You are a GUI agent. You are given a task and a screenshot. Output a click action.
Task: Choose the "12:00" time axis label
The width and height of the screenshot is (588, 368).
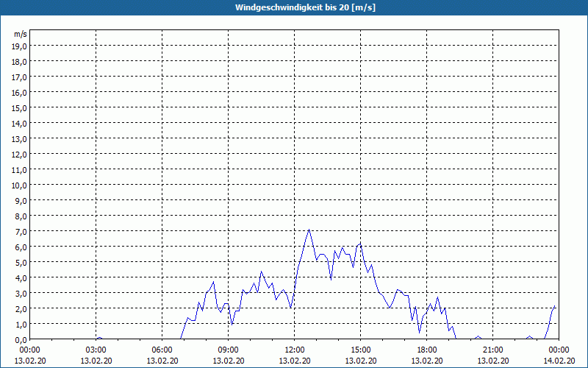tap(295, 350)
